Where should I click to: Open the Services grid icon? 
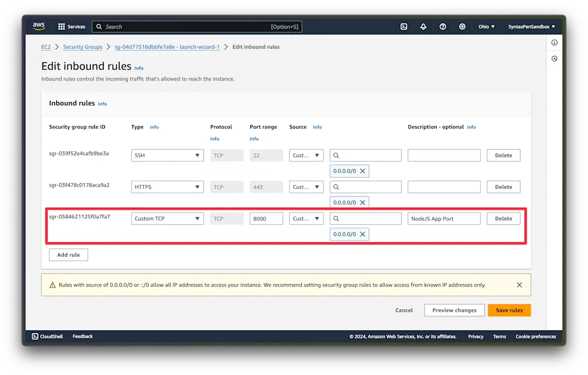61,26
